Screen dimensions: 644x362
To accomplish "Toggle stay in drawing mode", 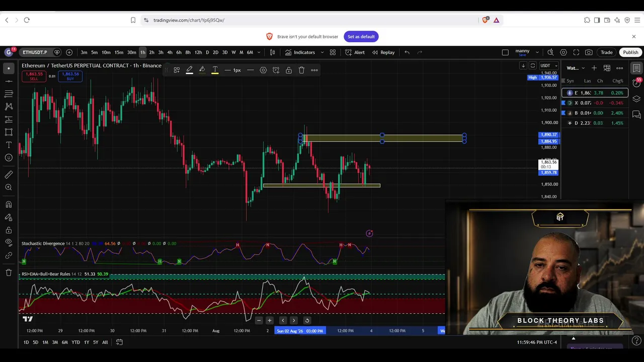I will 9,217.
